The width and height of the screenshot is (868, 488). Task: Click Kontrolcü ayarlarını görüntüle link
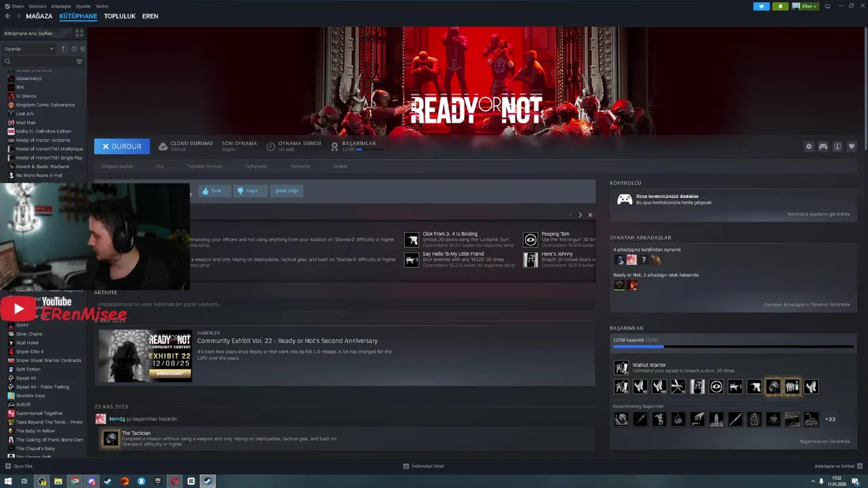pyautogui.click(x=818, y=214)
